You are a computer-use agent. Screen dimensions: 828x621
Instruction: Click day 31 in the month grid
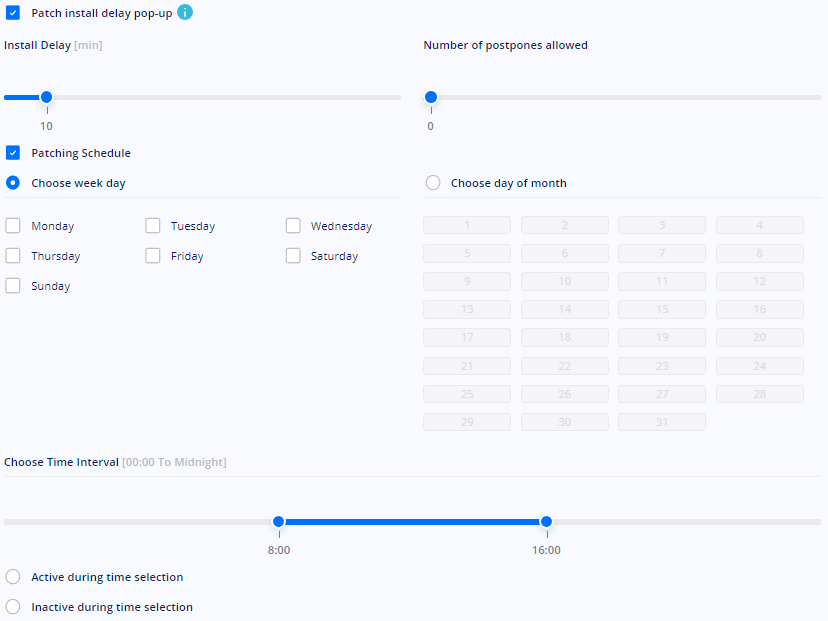(x=661, y=422)
